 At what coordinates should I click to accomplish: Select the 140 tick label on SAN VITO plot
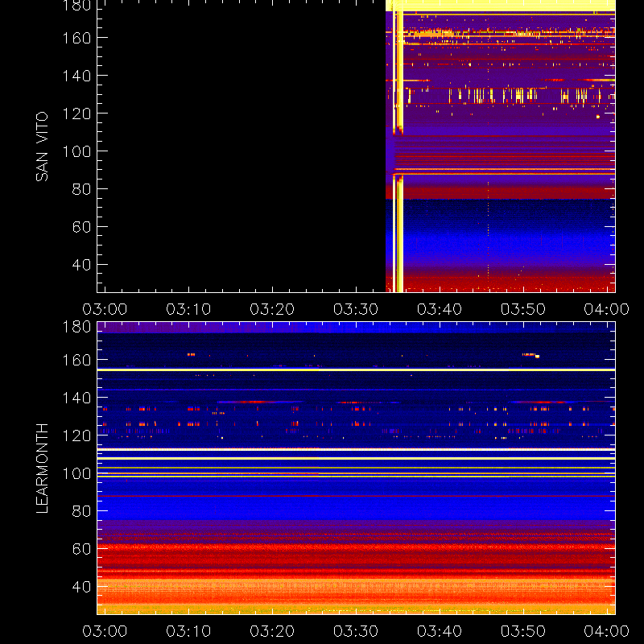[x=76, y=76]
